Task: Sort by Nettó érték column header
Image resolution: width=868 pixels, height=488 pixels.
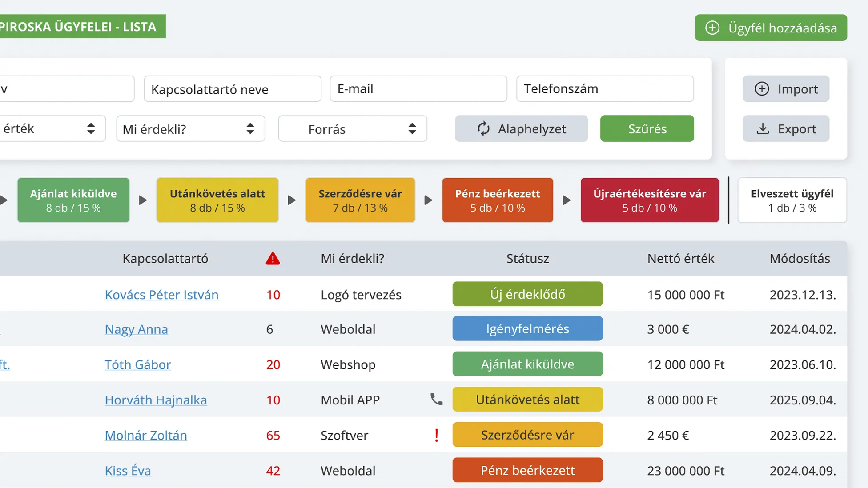Action: coord(680,259)
